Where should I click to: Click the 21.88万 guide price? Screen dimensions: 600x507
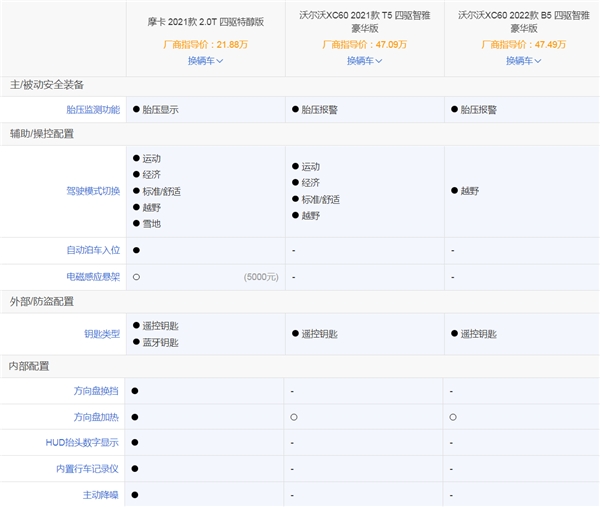click(225, 43)
